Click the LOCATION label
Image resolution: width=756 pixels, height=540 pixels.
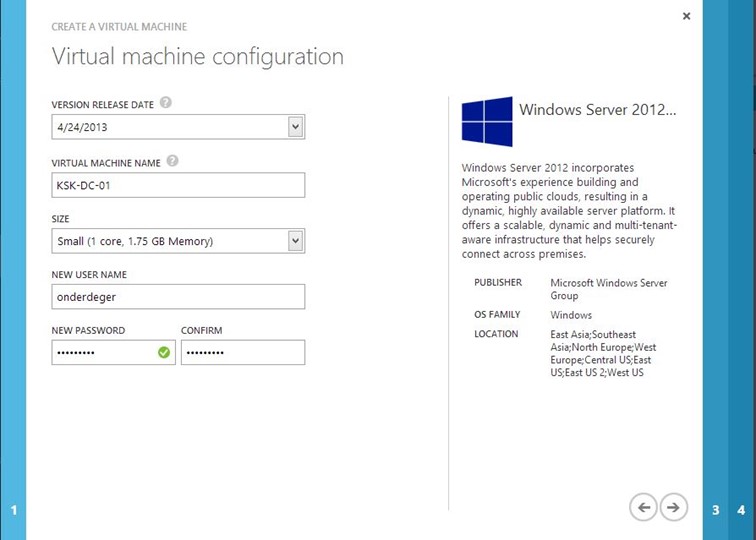click(496, 334)
